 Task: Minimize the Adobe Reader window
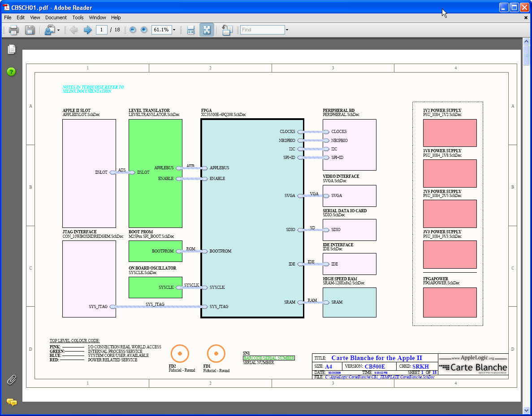[x=504, y=8]
